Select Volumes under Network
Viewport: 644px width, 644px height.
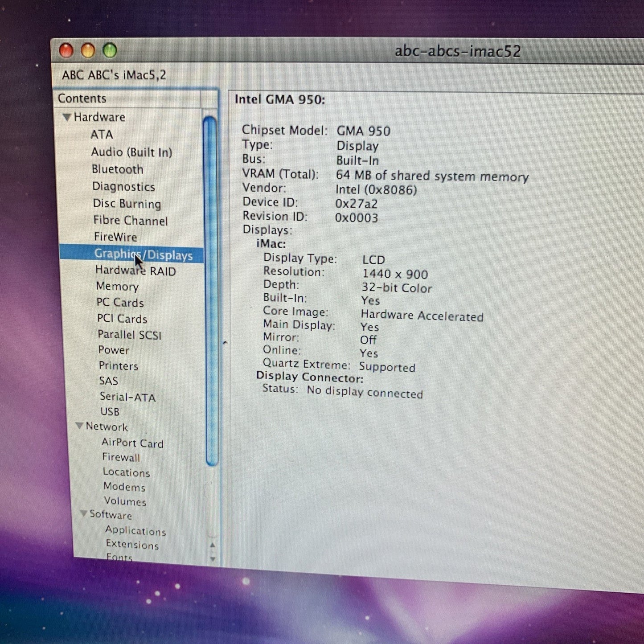(x=125, y=501)
